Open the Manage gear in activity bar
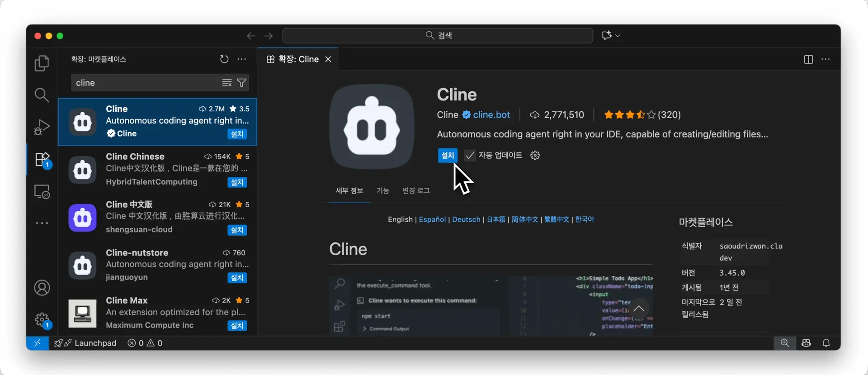Viewport: 868px width, 375px height. pos(42,319)
